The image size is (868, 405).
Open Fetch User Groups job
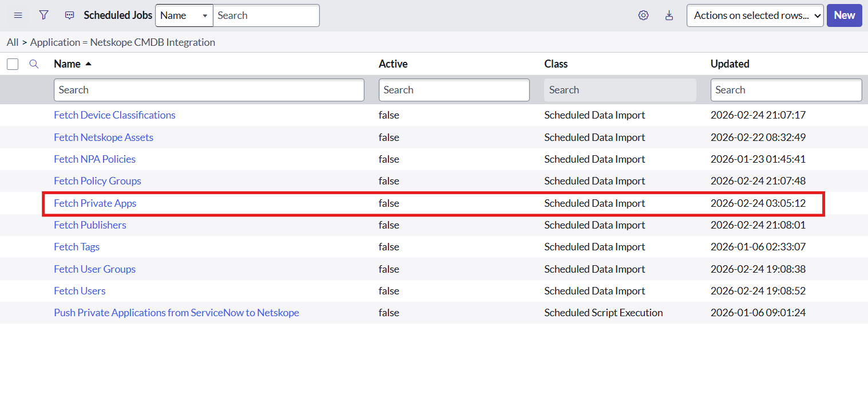(94, 269)
